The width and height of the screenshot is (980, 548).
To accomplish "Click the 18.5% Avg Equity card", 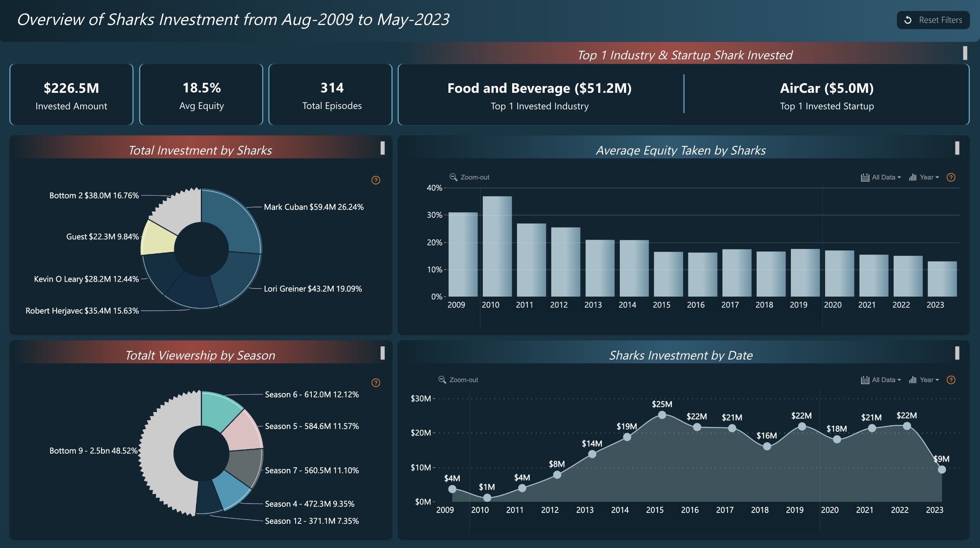I will pos(201,94).
